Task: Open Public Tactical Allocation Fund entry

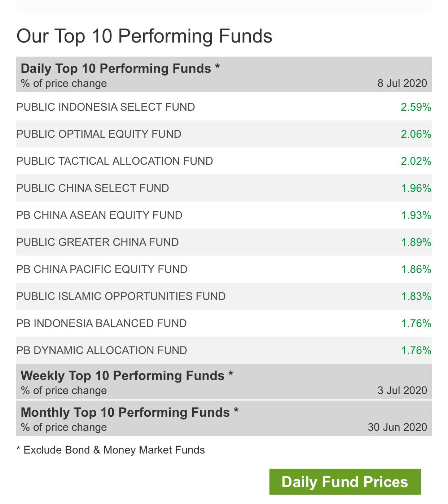Action: [224, 161]
